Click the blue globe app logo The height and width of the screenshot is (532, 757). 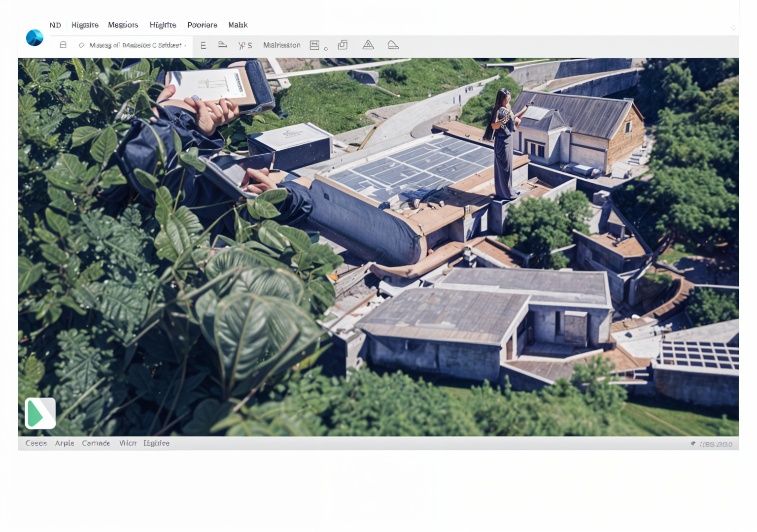34,38
